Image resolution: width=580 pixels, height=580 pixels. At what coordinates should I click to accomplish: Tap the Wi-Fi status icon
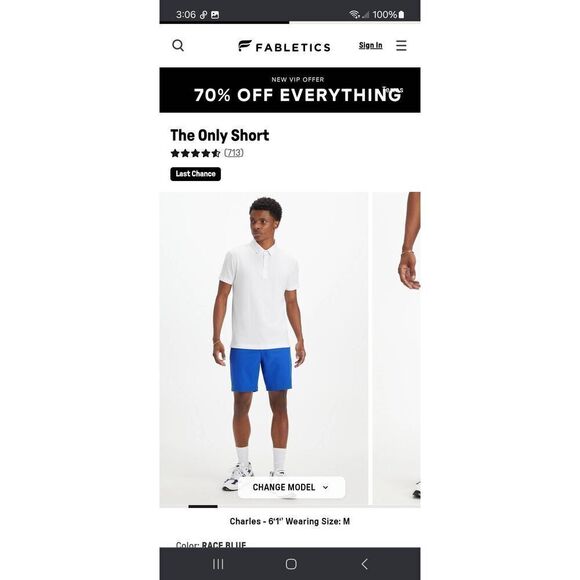(x=354, y=14)
